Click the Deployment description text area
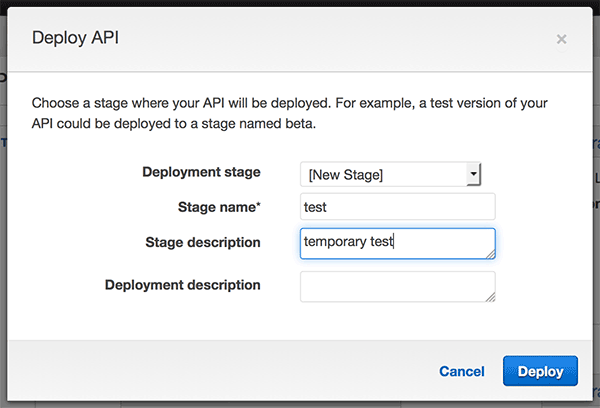The image size is (600, 408). (398, 287)
